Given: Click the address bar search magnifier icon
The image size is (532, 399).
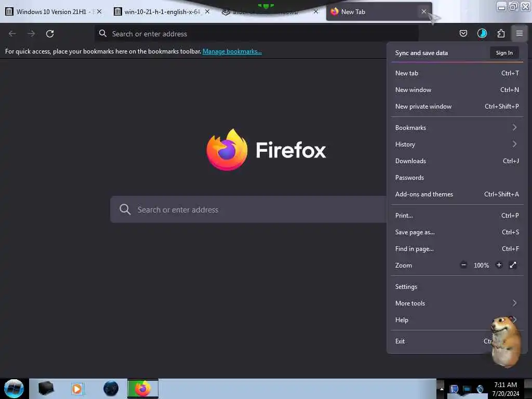Looking at the screenshot, I should [x=103, y=33].
